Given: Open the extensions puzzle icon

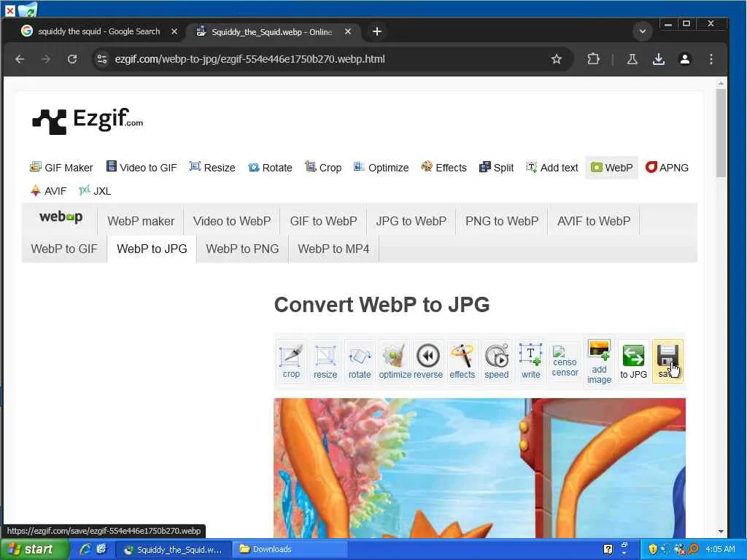Looking at the screenshot, I should pyautogui.click(x=593, y=59).
